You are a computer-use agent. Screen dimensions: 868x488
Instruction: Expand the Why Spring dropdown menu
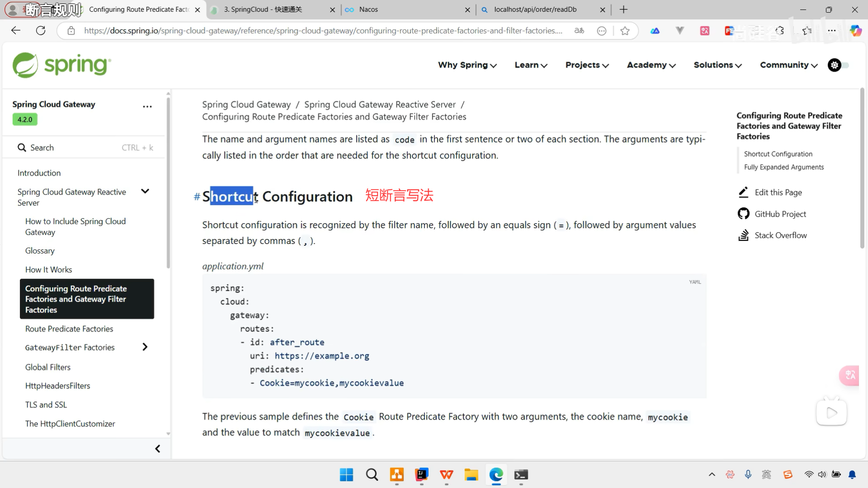(467, 65)
